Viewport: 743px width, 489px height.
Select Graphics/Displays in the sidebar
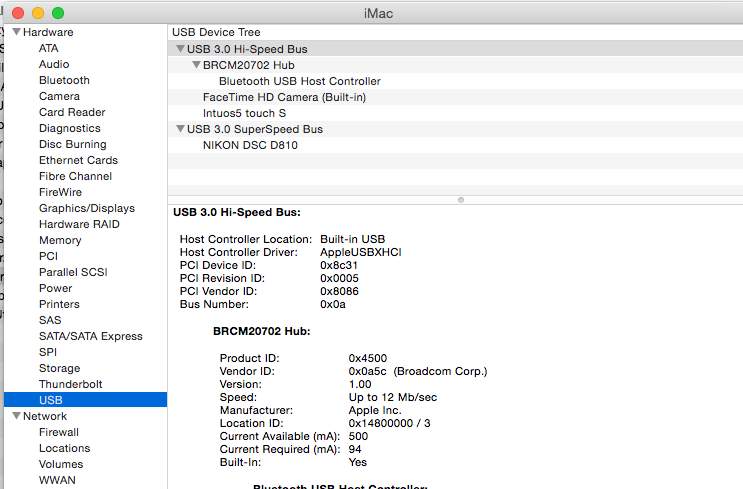(86, 208)
